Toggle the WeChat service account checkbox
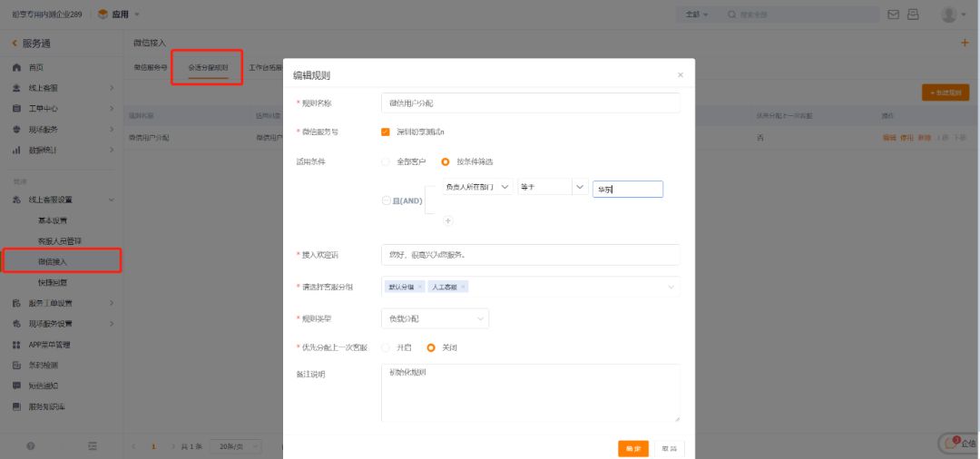The height and width of the screenshot is (459, 980). pos(386,132)
